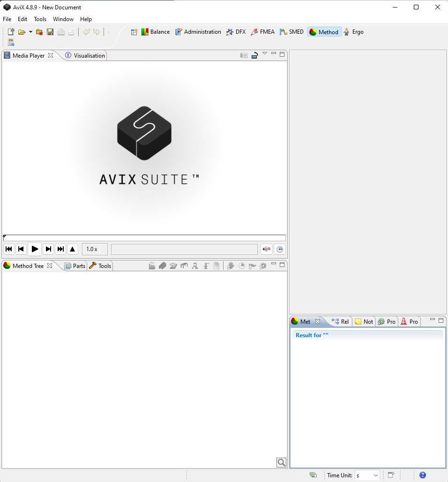Open the Time Unit dropdown
The width and height of the screenshot is (448, 482).
coord(367,475)
